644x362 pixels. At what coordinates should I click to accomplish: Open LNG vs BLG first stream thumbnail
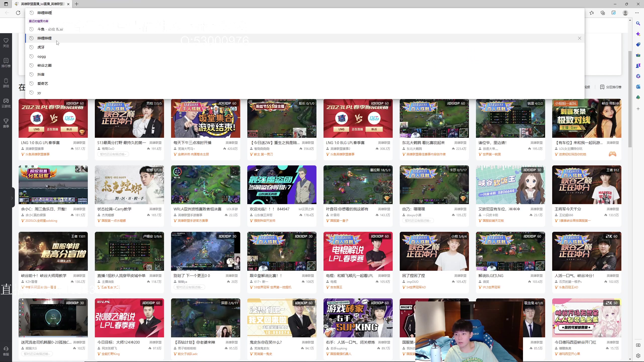pos(53,118)
